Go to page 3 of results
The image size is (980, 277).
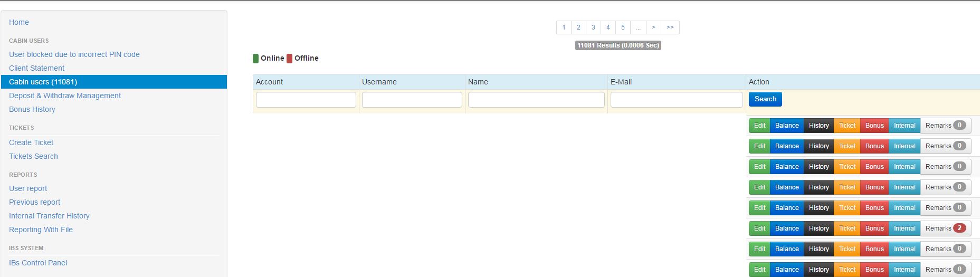point(593,27)
